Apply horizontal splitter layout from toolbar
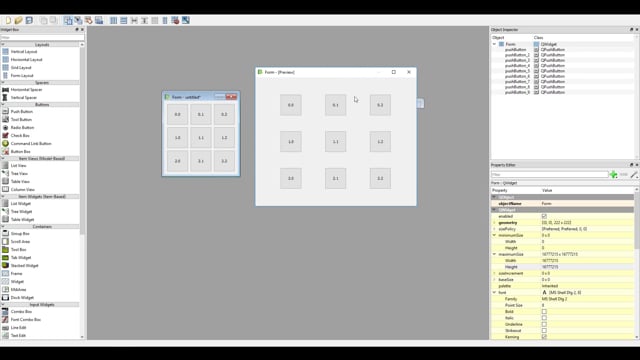 (134, 20)
